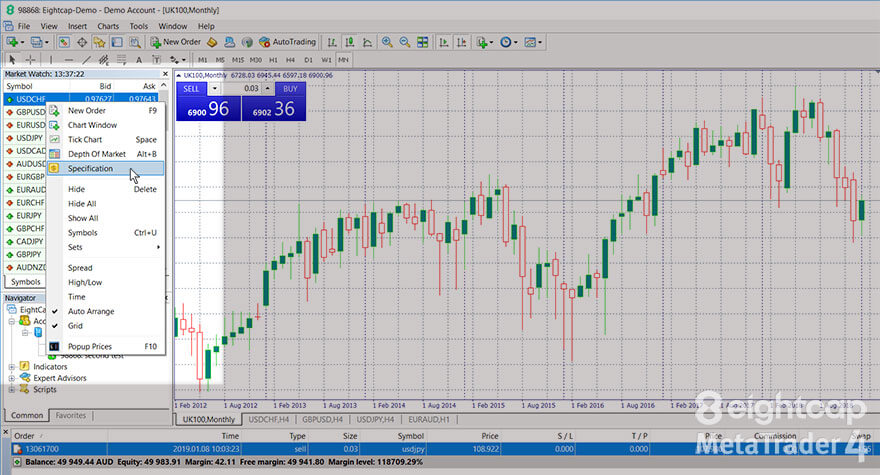Close the Market Watch panel

(165, 74)
